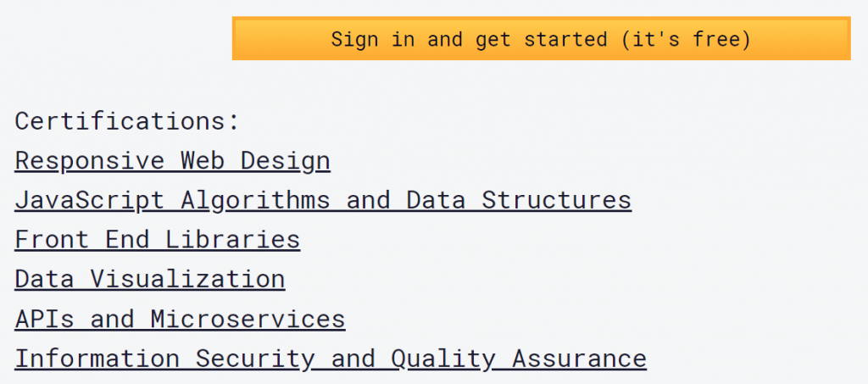Choose the first certification, Responsive Web Design
The image size is (868, 384).
172,160
